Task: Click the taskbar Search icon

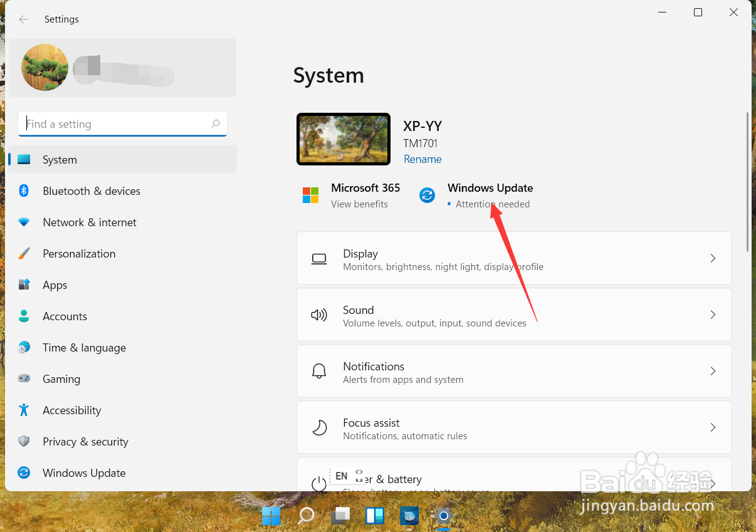Action: coord(306,516)
